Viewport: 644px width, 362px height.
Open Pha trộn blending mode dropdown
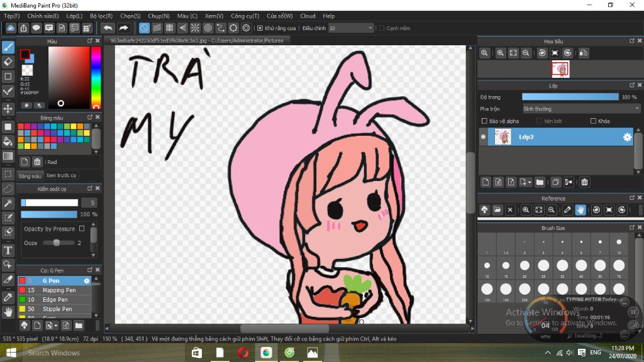pos(581,109)
